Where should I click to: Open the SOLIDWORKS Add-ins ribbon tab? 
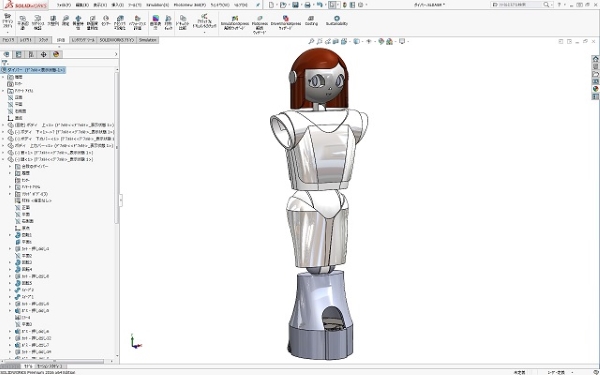tap(117, 40)
